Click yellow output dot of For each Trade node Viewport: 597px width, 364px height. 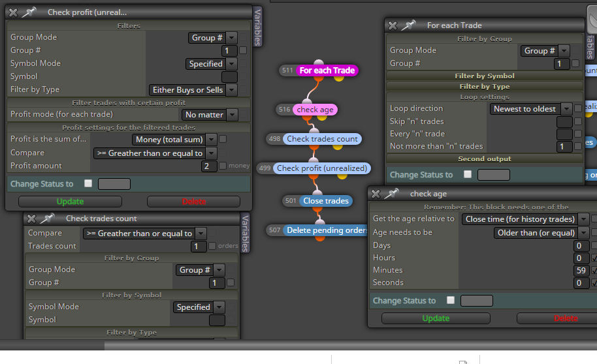click(339, 78)
